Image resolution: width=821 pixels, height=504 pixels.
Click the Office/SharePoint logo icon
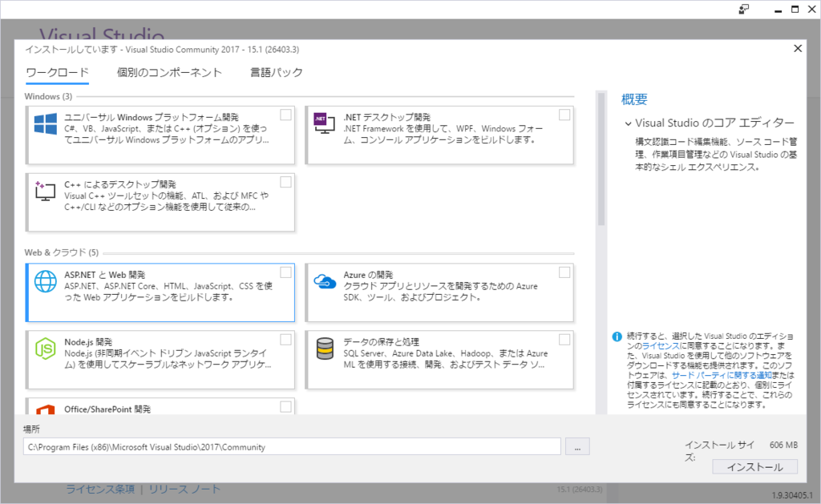[46, 409]
